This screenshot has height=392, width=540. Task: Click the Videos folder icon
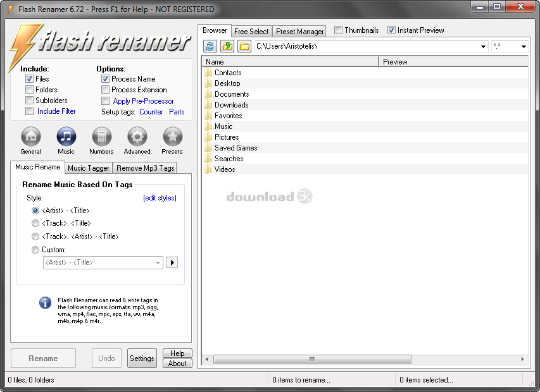pos(208,169)
